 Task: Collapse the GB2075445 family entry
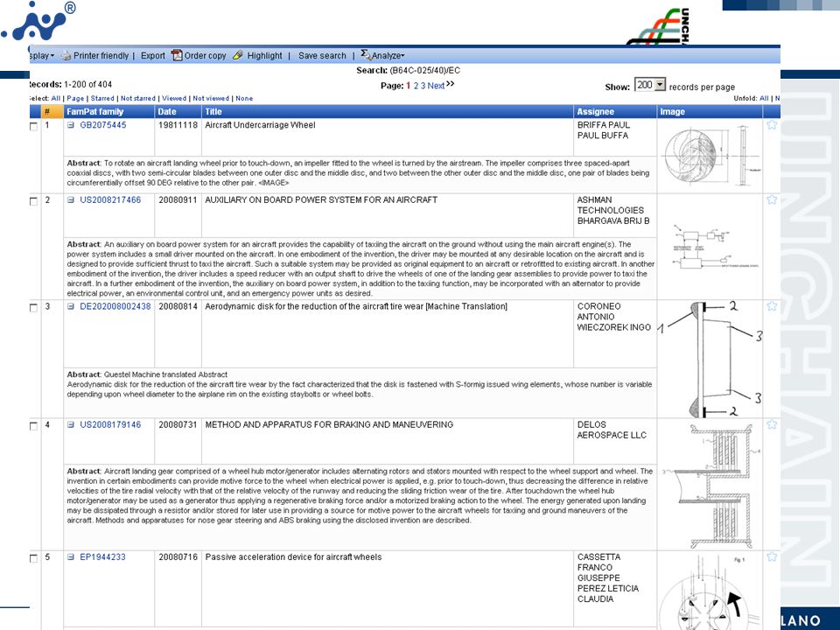(x=71, y=125)
